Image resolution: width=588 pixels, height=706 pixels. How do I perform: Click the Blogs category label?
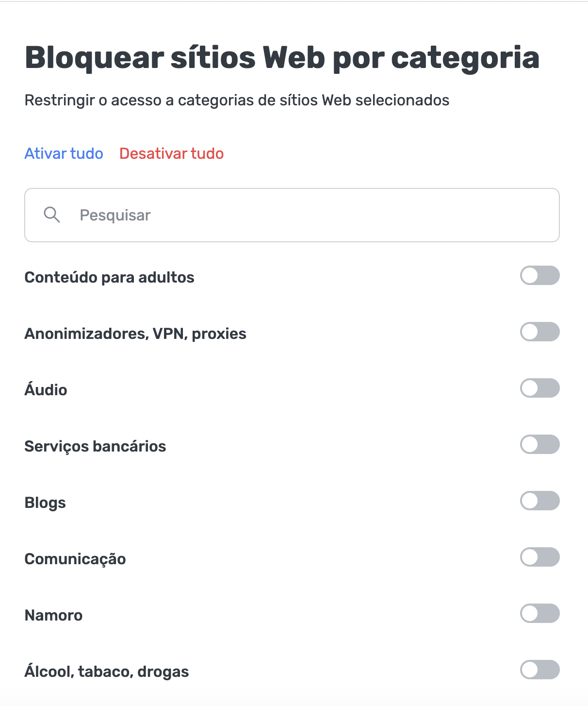point(45,503)
